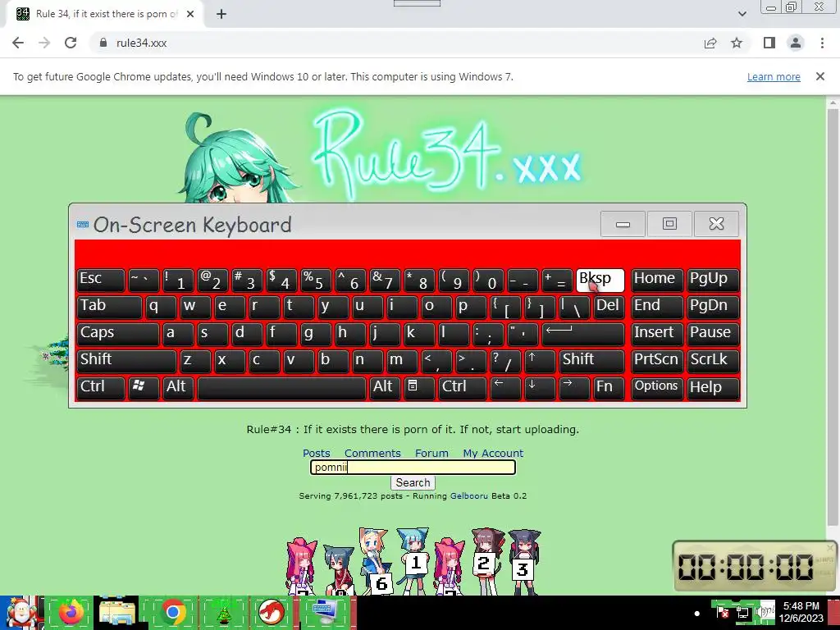This screenshot has height=630, width=840.
Task: Open the Chrome three-dot menu
Action: [x=822, y=43]
